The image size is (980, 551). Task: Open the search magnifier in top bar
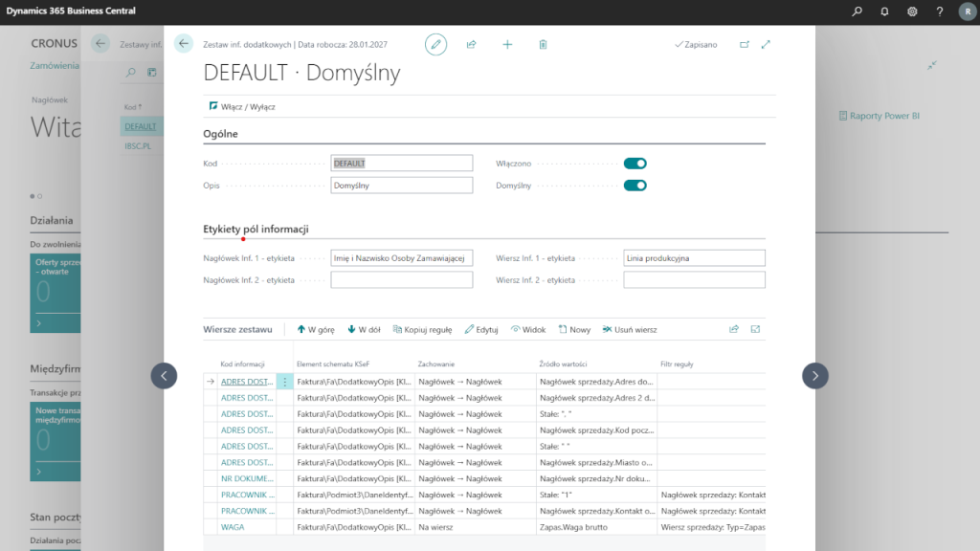tap(857, 11)
